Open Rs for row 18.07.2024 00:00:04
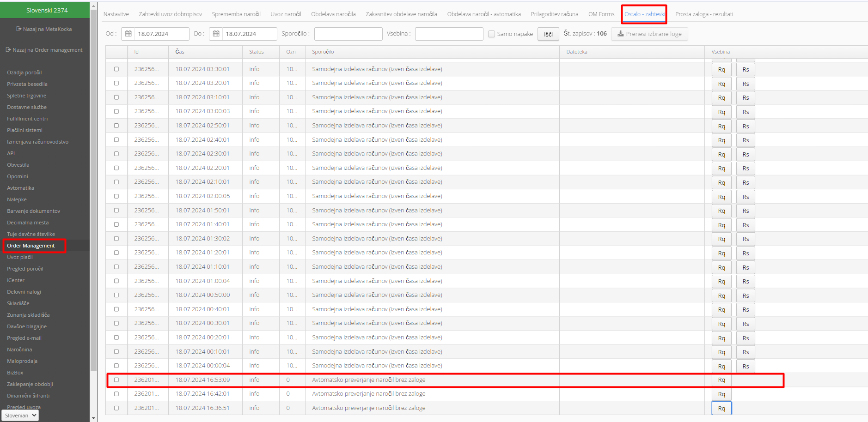 pyautogui.click(x=746, y=366)
